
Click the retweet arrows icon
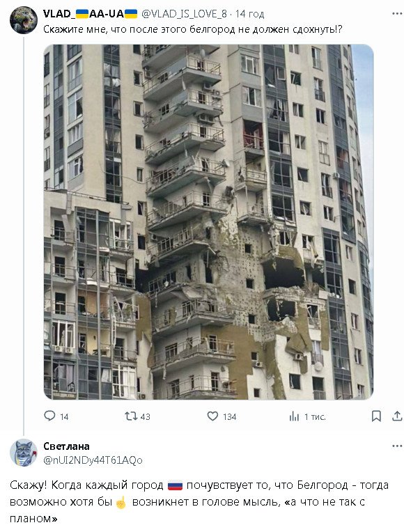pos(131,416)
